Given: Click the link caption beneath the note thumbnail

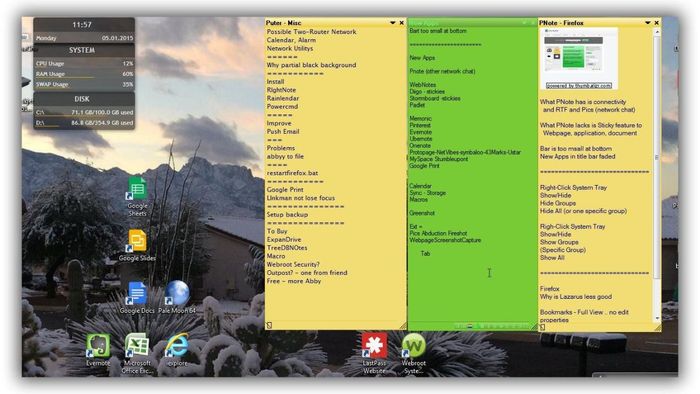Looking at the screenshot, I should coord(579,86).
